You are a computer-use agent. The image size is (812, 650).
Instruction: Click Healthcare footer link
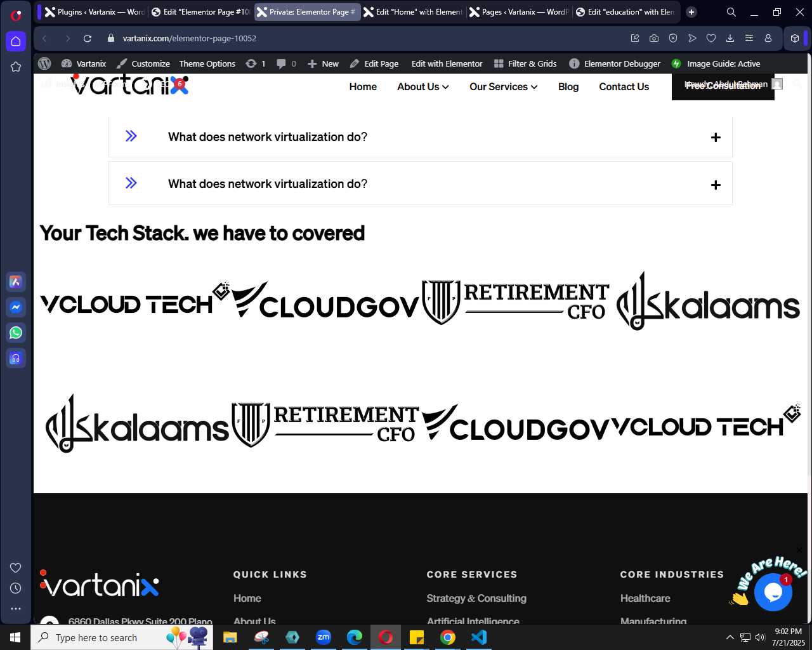(x=645, y=598)
